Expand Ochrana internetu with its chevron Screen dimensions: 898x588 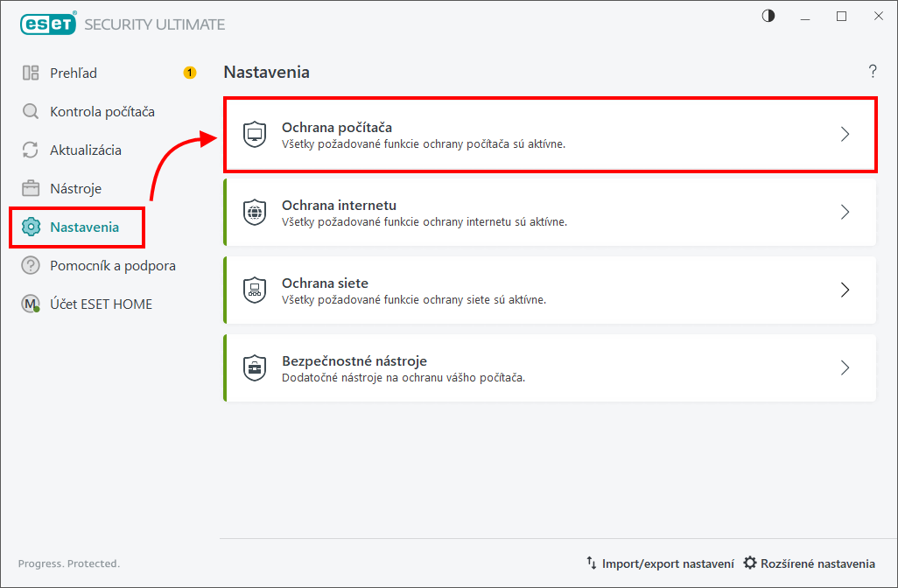[845, 212]
